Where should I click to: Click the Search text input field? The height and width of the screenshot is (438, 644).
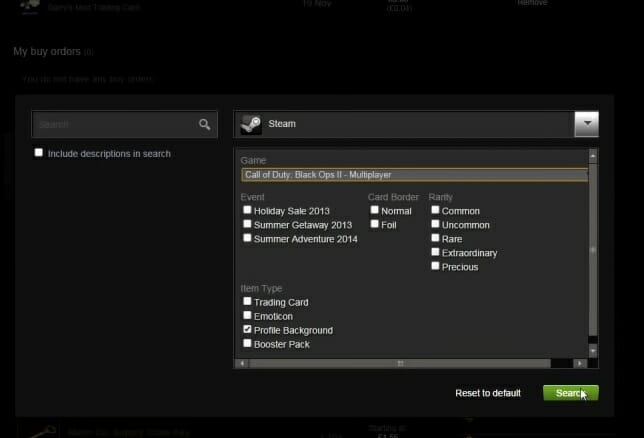pyautogui.click(x=124, y=124)
